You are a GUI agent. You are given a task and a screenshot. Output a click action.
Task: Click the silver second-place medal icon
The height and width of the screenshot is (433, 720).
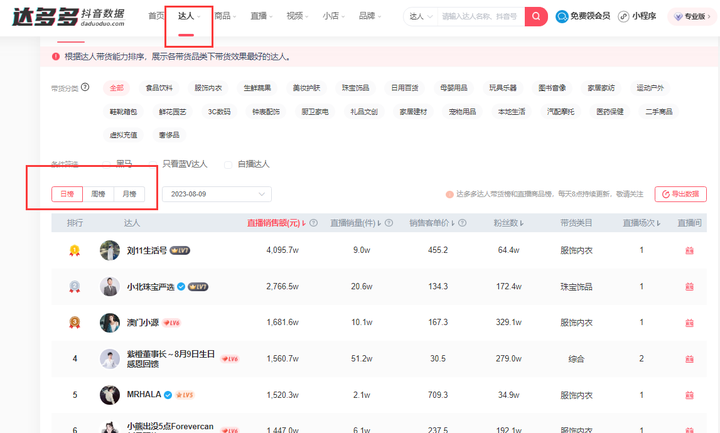point(74,287)
